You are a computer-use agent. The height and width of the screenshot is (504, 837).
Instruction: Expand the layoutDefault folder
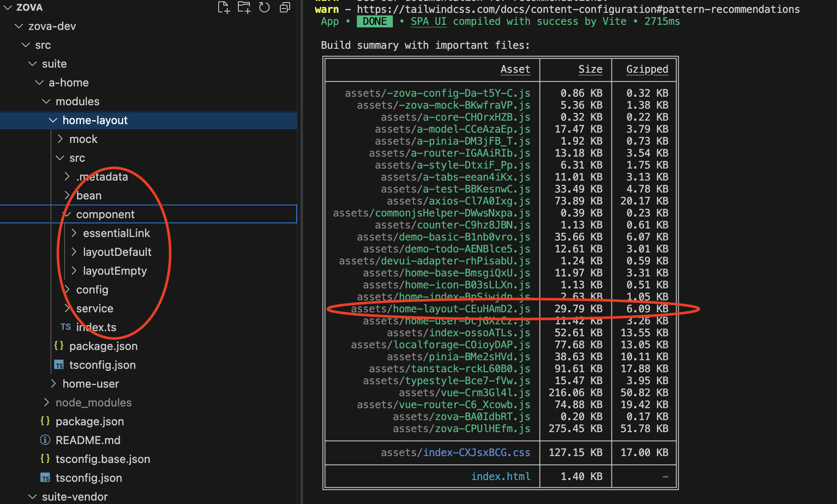[x=117, y=252]
